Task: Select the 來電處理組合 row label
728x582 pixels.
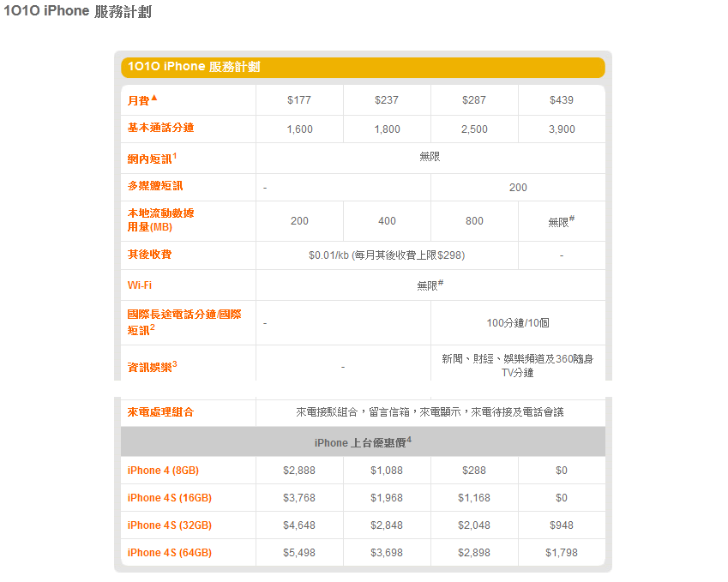Action: 160,412
